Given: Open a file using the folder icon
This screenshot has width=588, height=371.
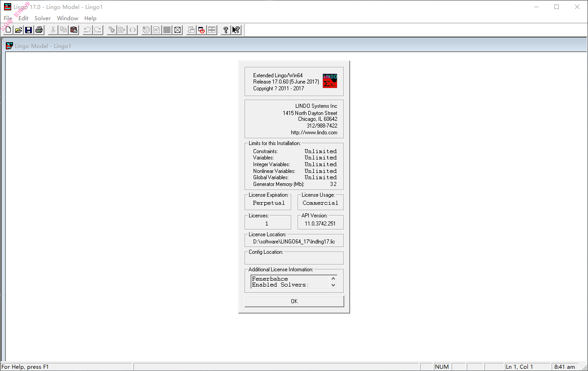Looking at the screenshot, I should [18, 30].
